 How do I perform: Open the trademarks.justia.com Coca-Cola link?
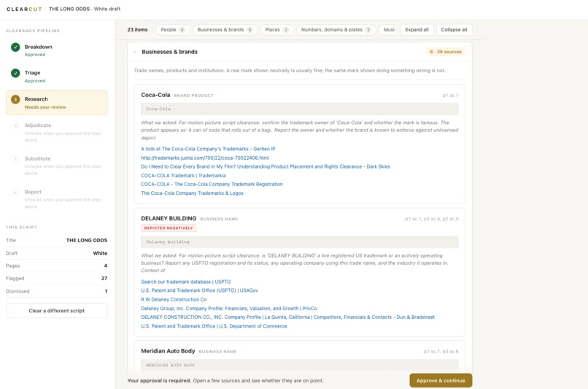(205, 158)
